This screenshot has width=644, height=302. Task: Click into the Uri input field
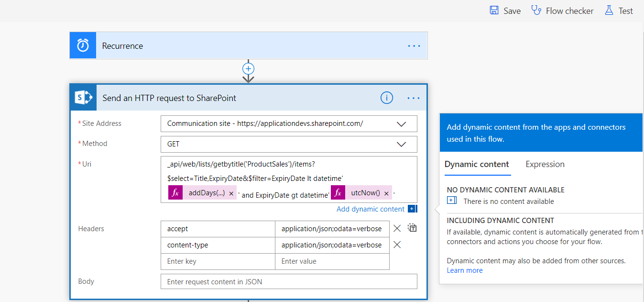tap(289, 179)
